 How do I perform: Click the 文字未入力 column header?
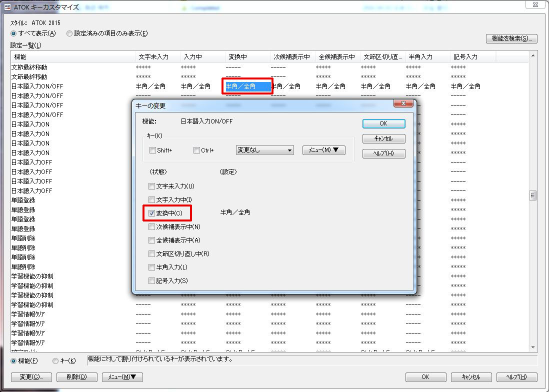tap(158, 56)
